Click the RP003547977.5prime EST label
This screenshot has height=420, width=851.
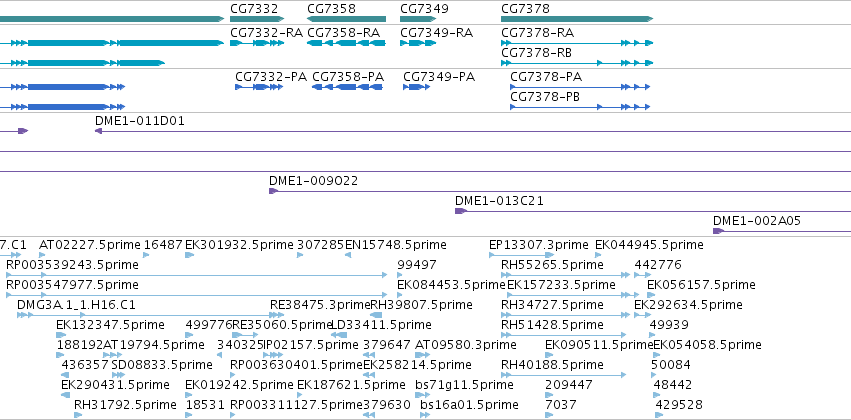click(72, 285)
